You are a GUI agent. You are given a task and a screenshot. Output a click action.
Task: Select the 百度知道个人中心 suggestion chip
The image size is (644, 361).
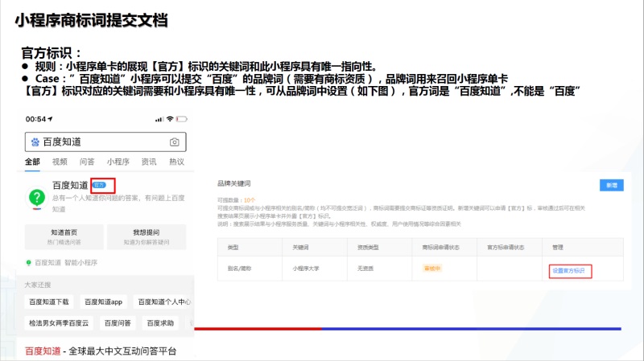tap(164, 302)
